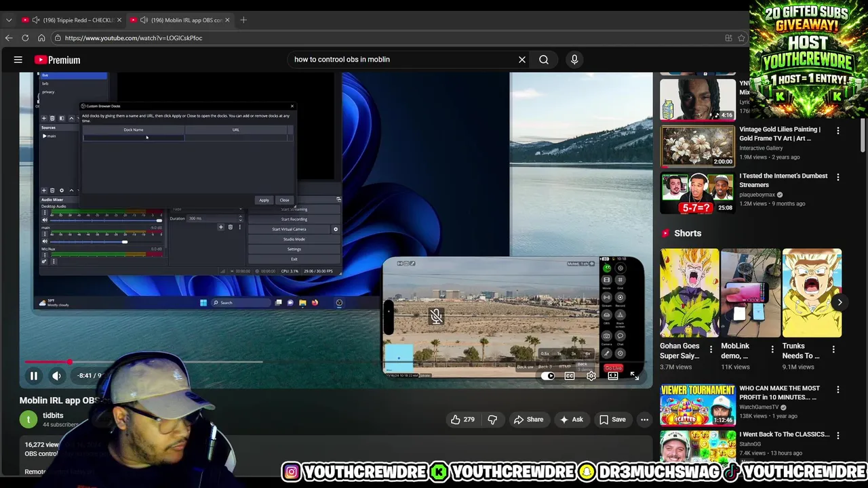Screen dimensions: 868x488
Task: Open a new browser tab
Action: (243, 20)
